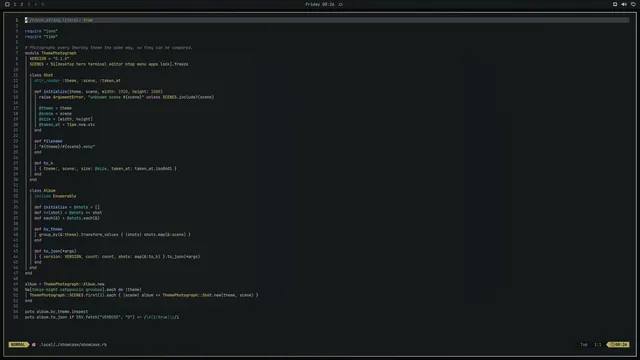Click the require "time" line
The height and width of the screenshot is (360, 640).
(41, 36)
